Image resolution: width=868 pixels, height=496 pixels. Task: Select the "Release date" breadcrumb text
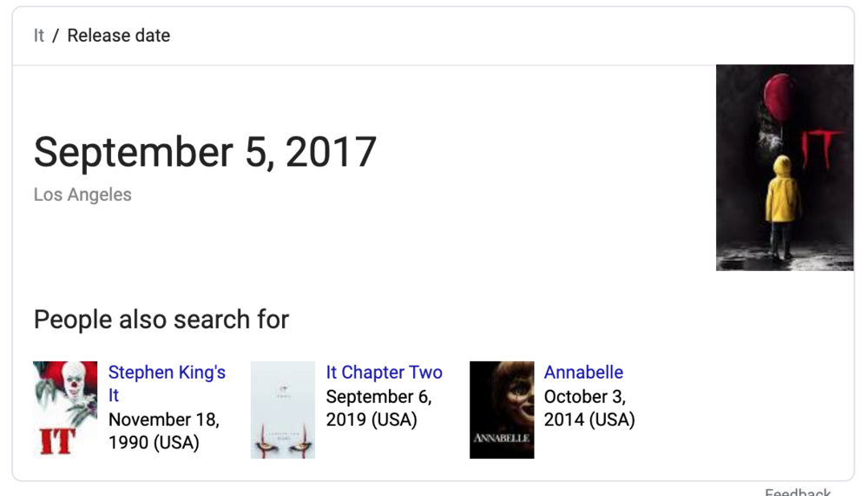[x=118, y=36]
